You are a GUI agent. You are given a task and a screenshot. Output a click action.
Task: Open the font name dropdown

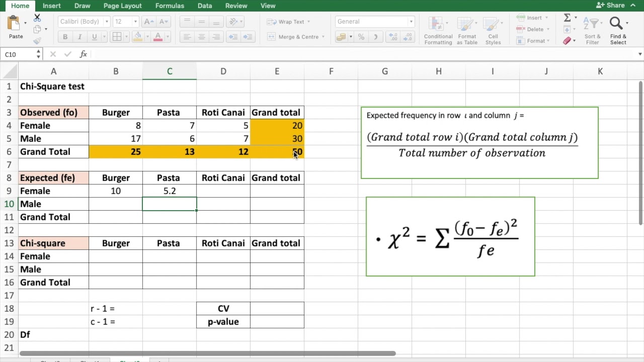coord(107,22)
